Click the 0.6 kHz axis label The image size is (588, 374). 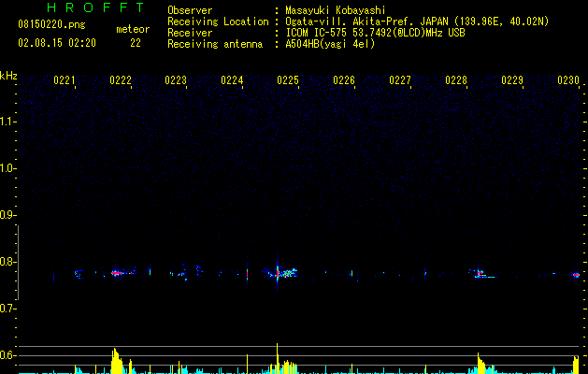7,355
